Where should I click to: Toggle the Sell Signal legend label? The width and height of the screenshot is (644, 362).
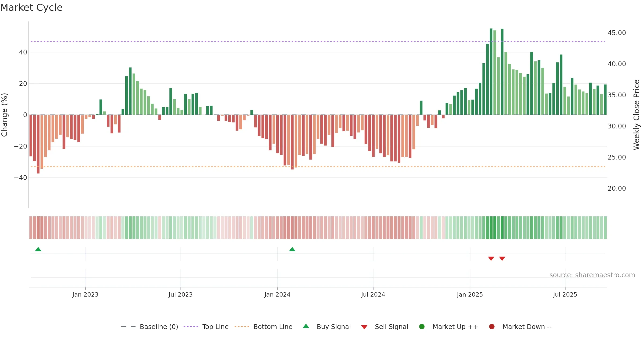click(391, 327)
